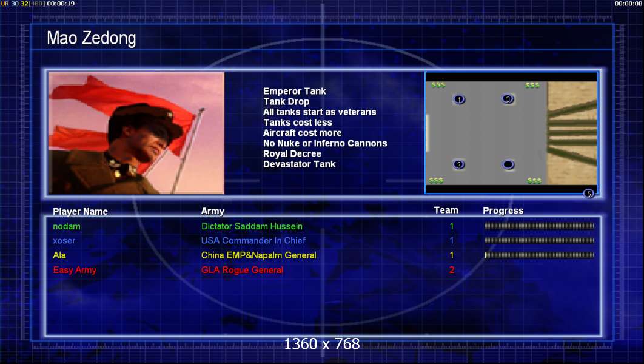Click 'Dictator Saddam Hussein' army entry
644x364 pixels.
click(x=252, y=226)
